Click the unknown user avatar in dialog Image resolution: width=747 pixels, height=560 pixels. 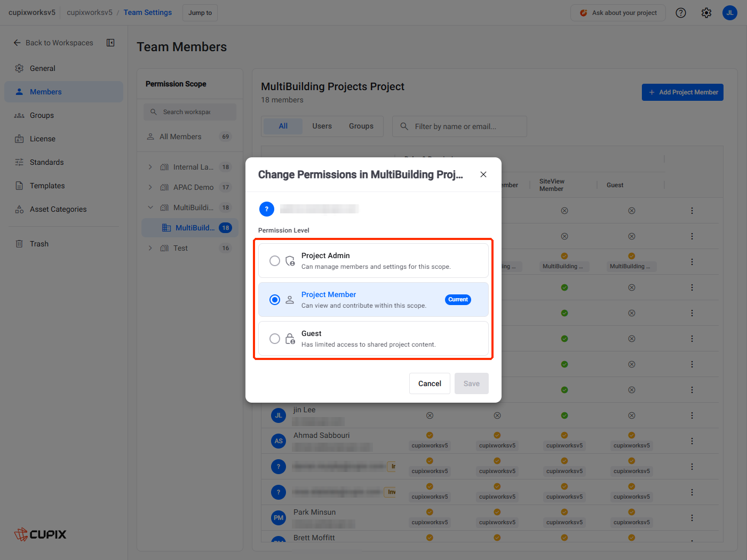pyautogui.click(x=267, y=209)
